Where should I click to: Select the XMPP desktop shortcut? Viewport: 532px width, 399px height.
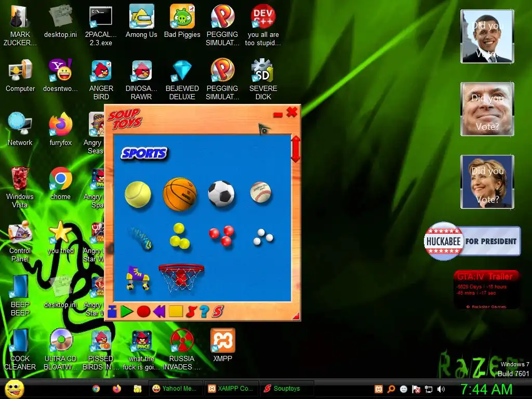222,345
